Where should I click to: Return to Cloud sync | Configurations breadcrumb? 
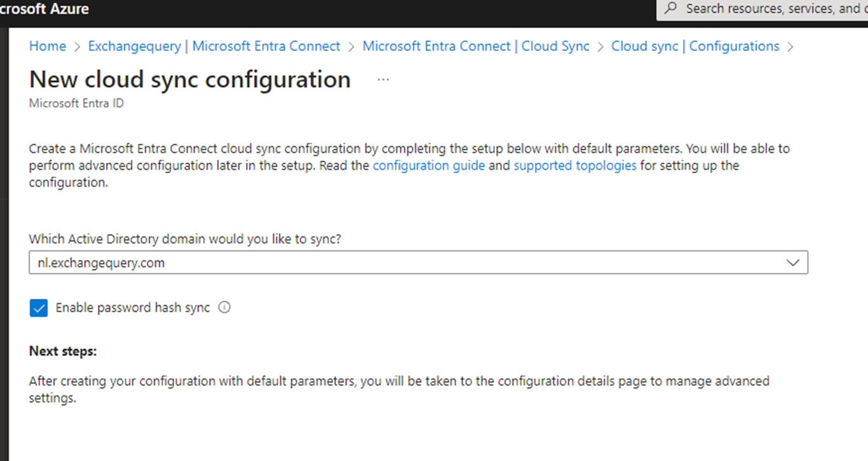[x=695, y=46]
